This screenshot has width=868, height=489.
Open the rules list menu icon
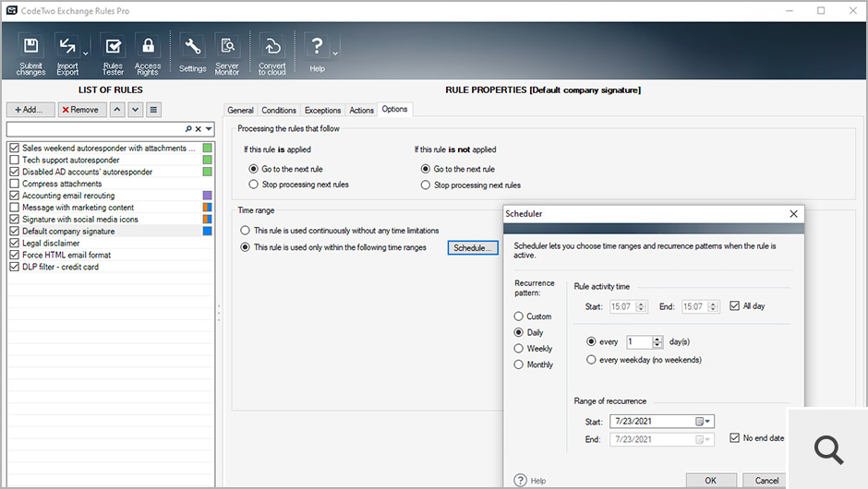coord(153,110)
